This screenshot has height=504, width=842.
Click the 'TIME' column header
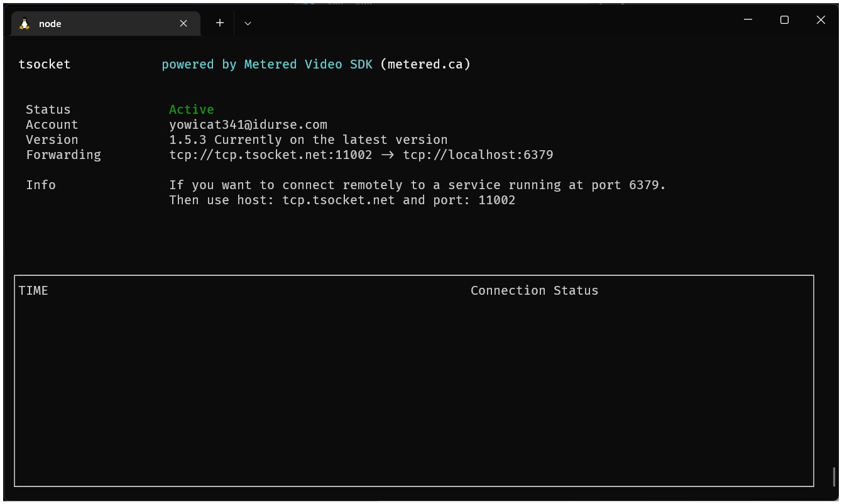coord(33,290)
